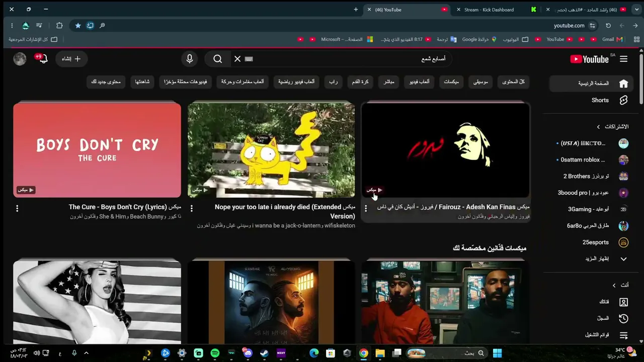Open the two faces in profile artist mix thumbnail
Viewport: 644px width, 362px height.
point(271,302)
